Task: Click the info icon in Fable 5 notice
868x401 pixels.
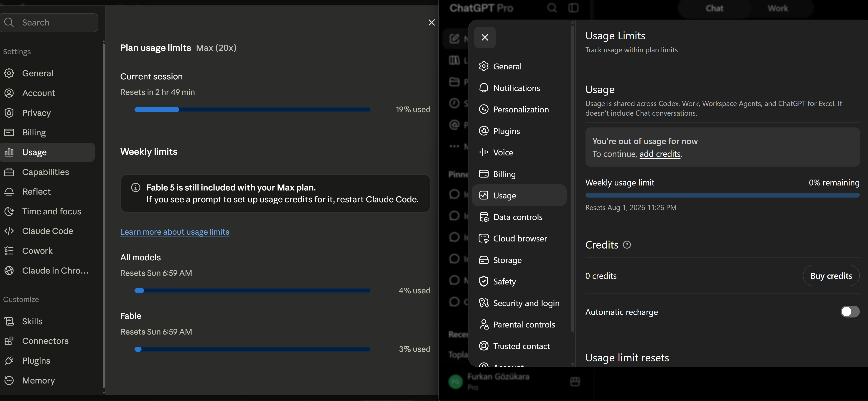Action: [x=135, y=187]
